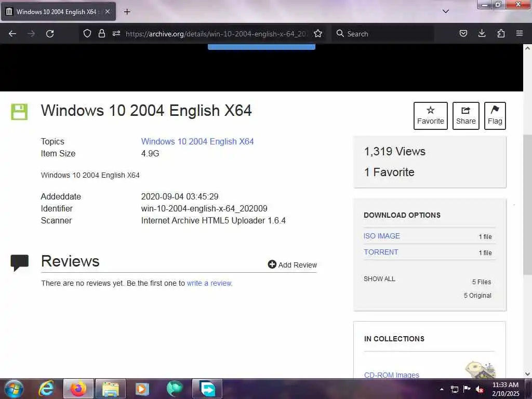Image resolution: width=532 pixels, height=399 pixels.
Task: Open the Media Player taskbar icon
Action: tap(142, 389)
